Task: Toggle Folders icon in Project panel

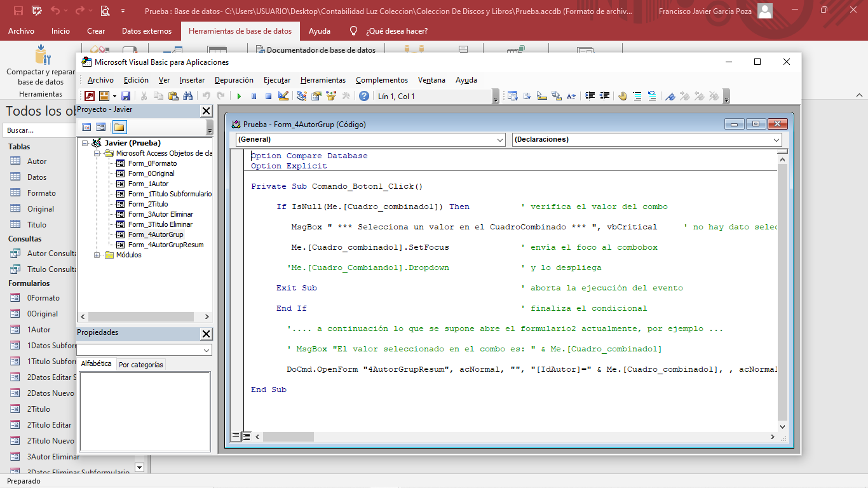Action: tap(119, 127)
